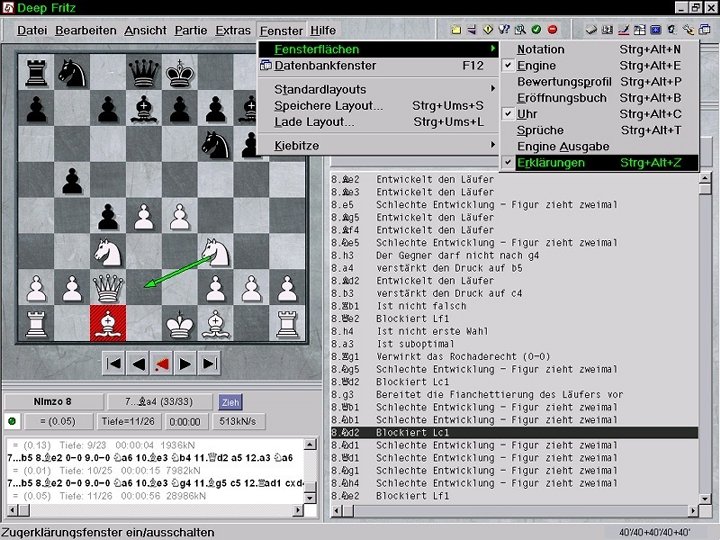Select row 'Verwirkt das Rochaderecht (0-0)'
The image size is (720, 540).
coord(514,357)
